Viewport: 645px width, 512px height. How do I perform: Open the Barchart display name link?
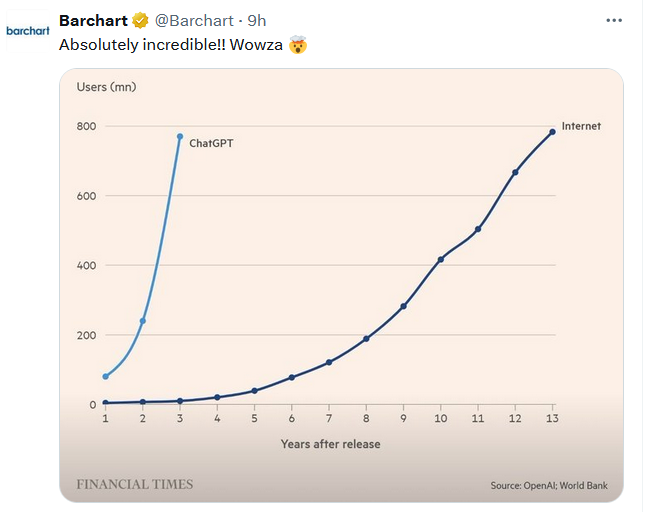(x=94, y=21)
